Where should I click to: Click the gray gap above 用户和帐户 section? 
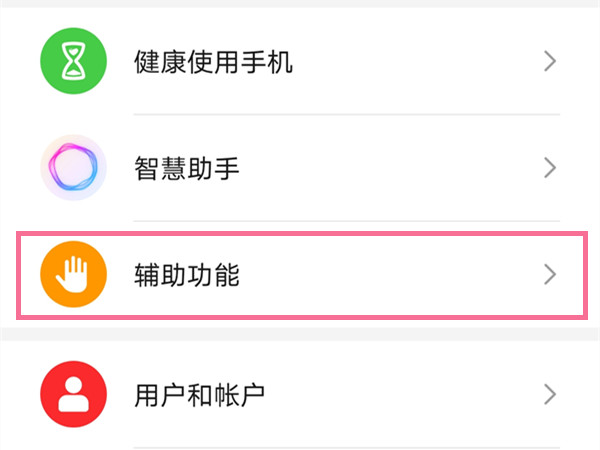coord(300,333)
